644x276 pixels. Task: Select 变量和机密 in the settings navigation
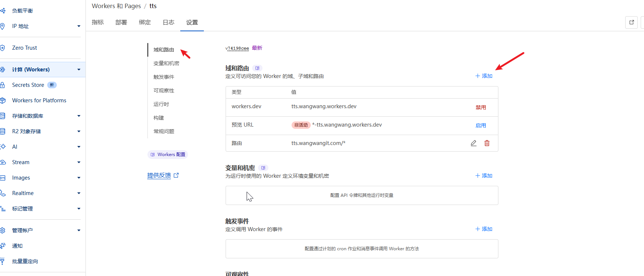coord(166,63)
